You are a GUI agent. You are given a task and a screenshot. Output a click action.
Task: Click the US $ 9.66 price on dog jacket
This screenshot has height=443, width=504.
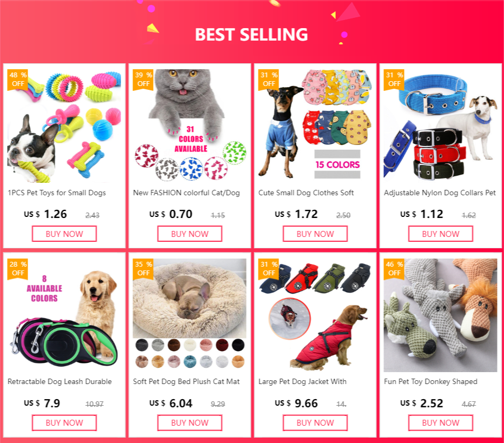pos(296,403)
